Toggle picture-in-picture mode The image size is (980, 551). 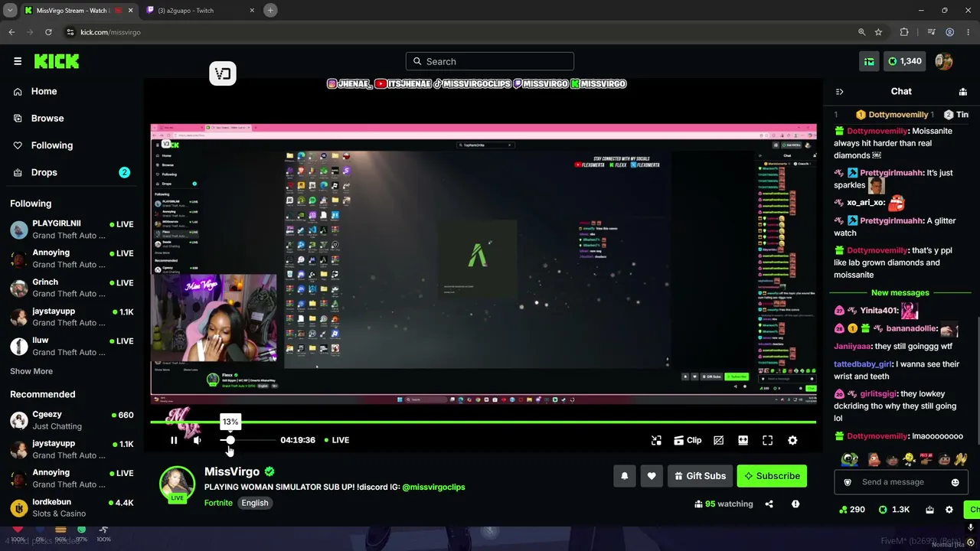tap(656, 440)
